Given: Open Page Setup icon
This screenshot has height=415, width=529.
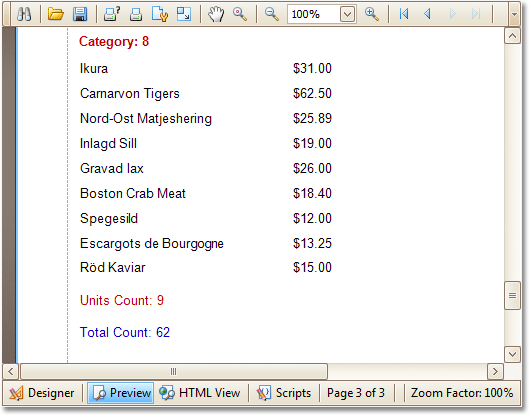Looking at the screenshot, I should pyautogui.click(x=160, y=15).
